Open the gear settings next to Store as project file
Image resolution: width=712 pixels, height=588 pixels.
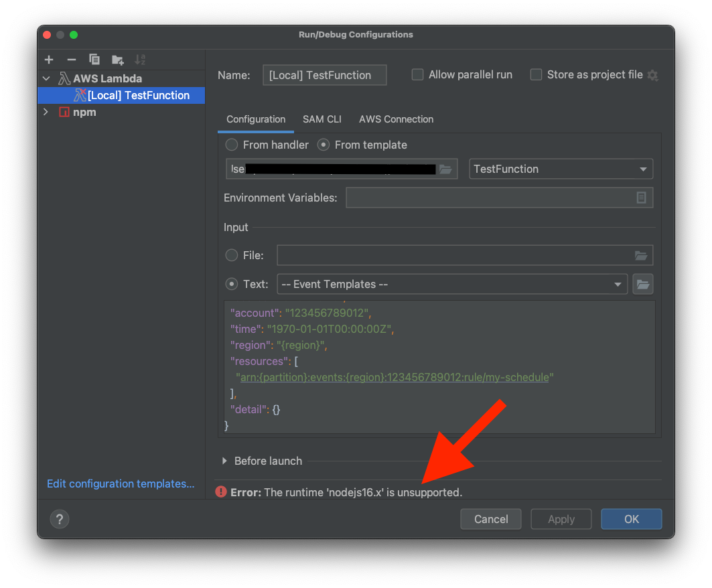pyautogui.click(x=652, y=76)
